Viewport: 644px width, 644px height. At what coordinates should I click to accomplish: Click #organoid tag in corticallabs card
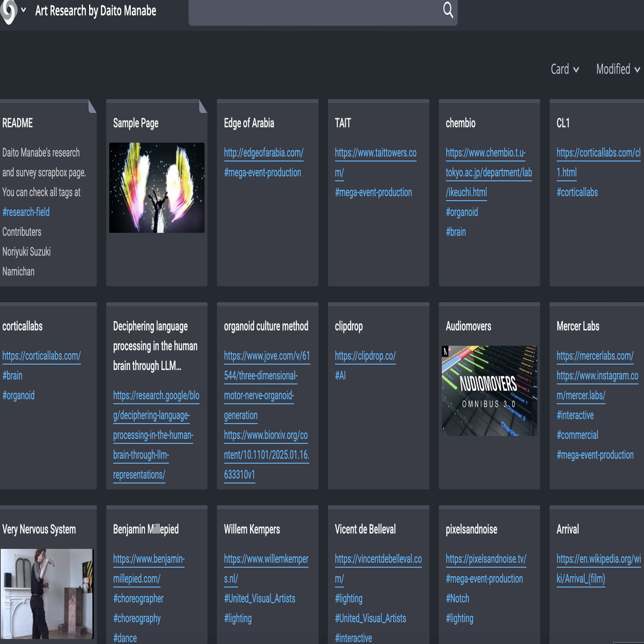point(18,395)
